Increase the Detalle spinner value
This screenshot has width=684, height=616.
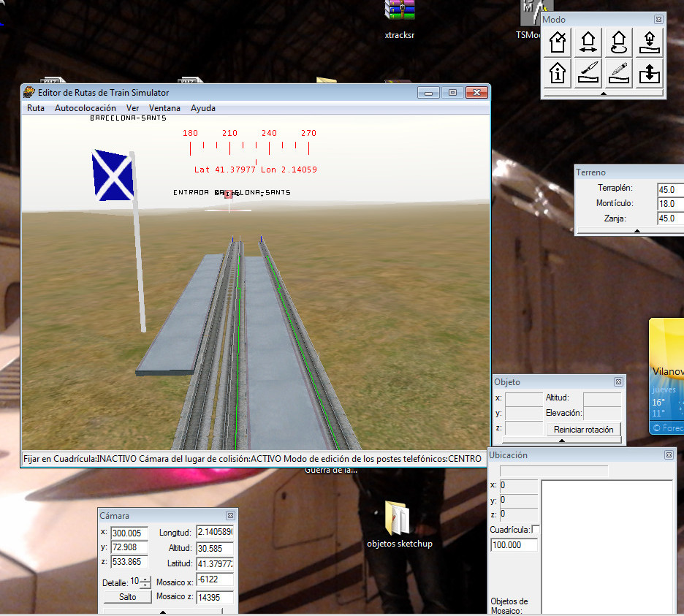[x=146, y=579]
